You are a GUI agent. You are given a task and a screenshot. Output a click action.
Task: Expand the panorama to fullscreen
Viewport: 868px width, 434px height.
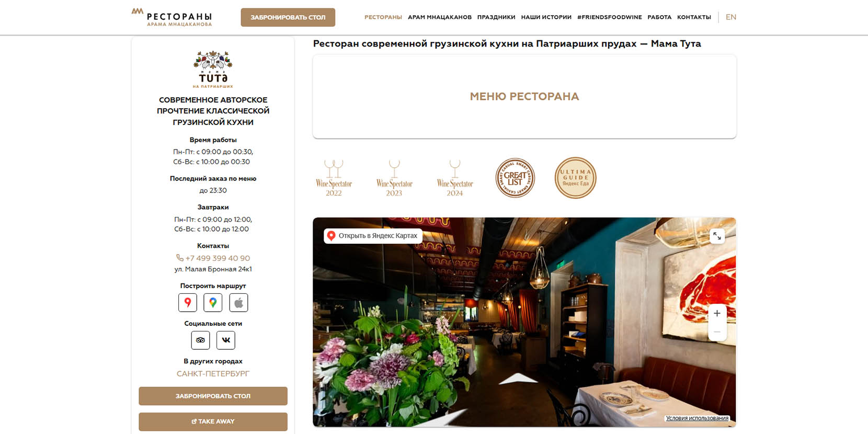(x=717, y=236)
